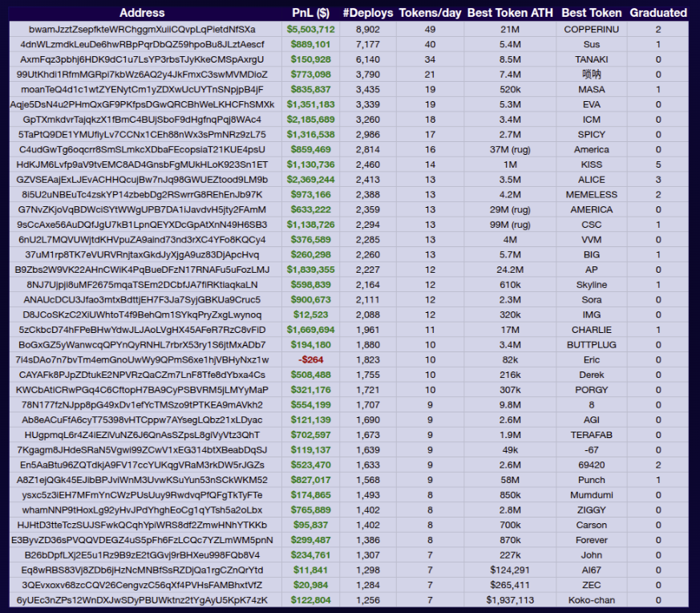Viewport: 700px width, 613px height.
Task: Click the ALICE token cell
Action: coord(592,180)
